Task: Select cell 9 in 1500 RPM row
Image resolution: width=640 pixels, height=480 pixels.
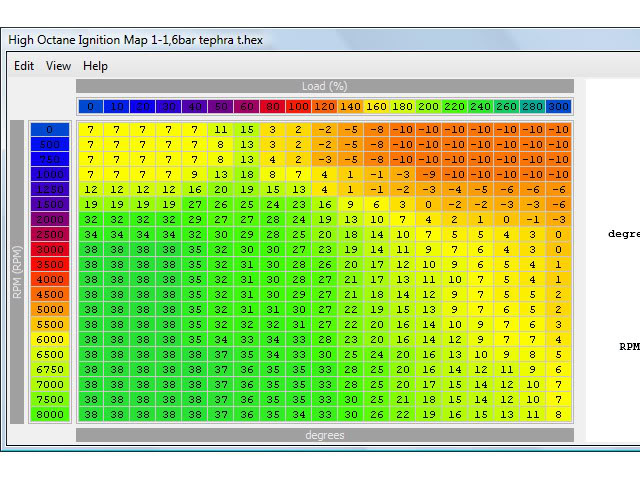Action: (351, 204)
